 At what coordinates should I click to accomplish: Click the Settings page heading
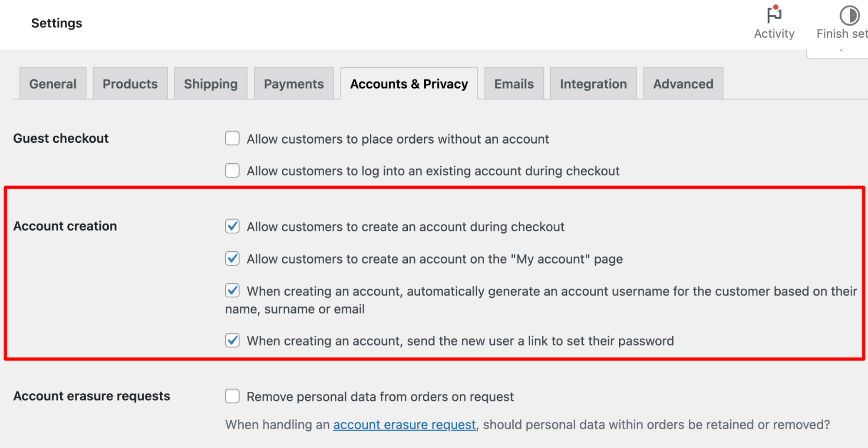click(x=56, y=23)
